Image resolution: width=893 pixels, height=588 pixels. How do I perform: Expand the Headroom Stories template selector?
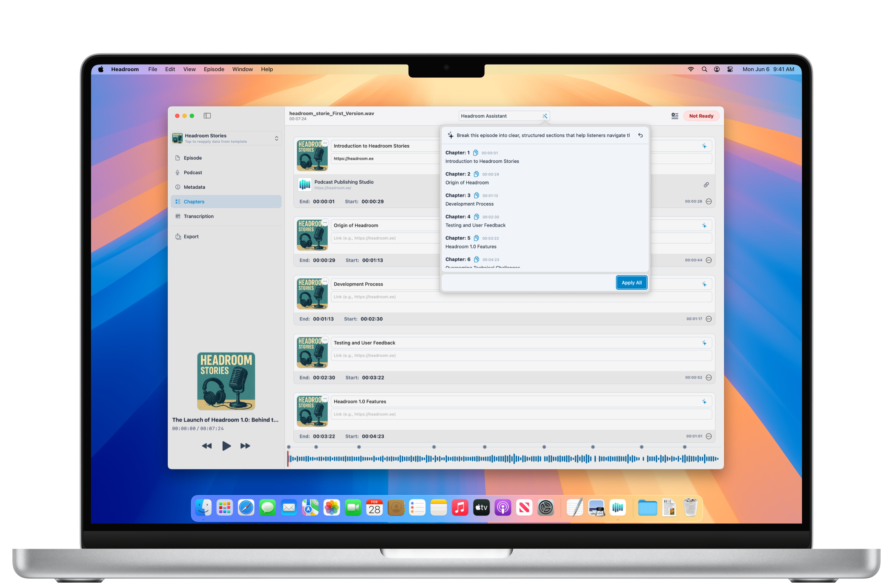click(276, 139)
